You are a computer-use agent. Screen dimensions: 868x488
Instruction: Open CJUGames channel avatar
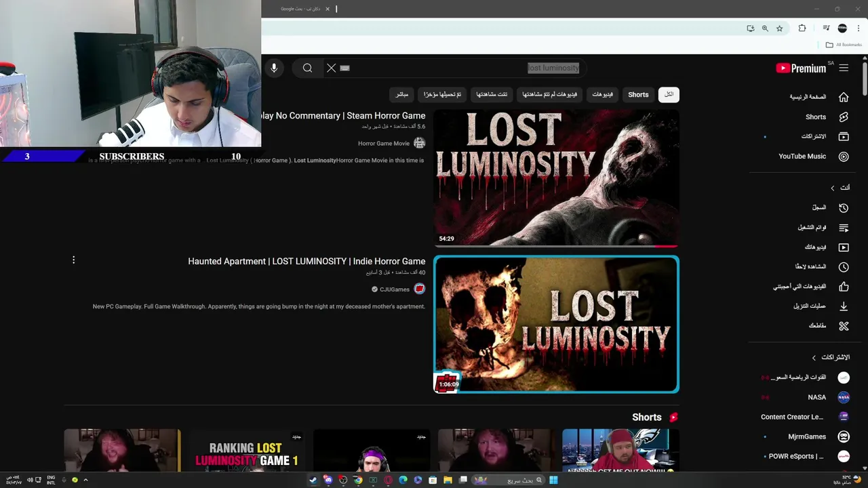[419, 289]
